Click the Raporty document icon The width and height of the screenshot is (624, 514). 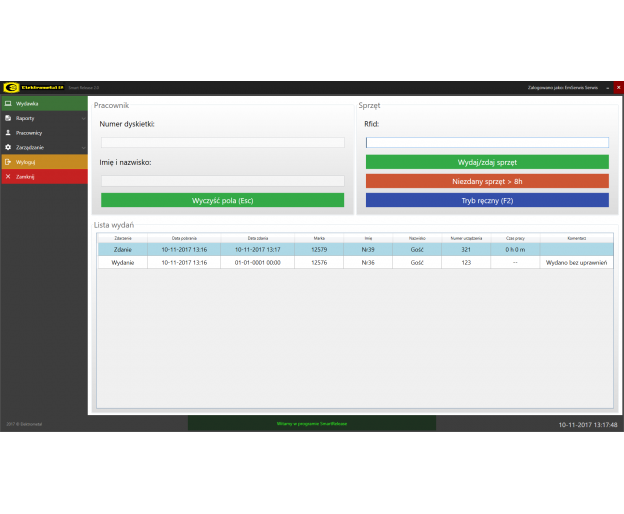(8, 118)
